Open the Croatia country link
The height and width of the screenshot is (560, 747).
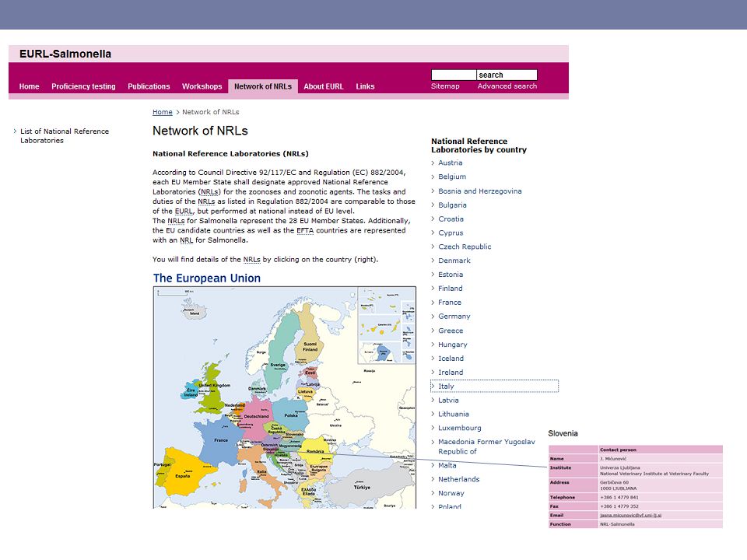click(x=451, y=219)
